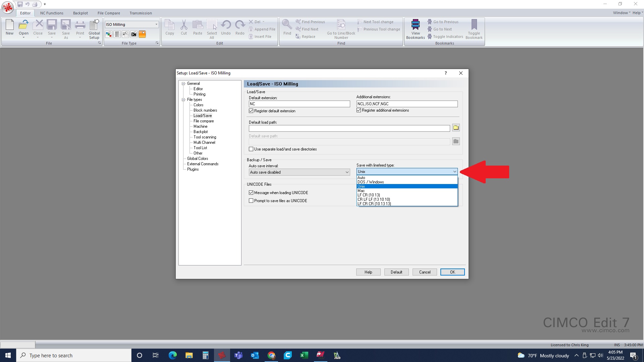Screen dimensions: 644x362
Task: Click the CIMCO application menu orb
Action: pos(8,7)
